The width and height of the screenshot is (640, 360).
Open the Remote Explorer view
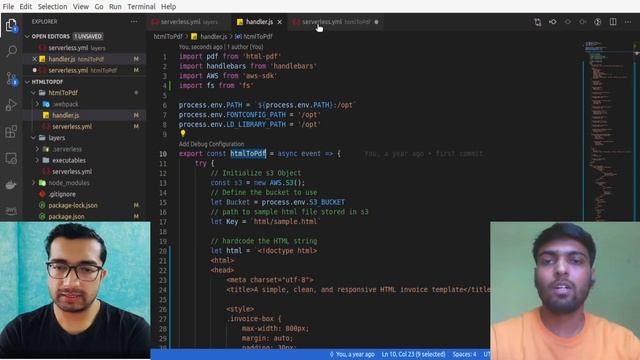[11, 158]
